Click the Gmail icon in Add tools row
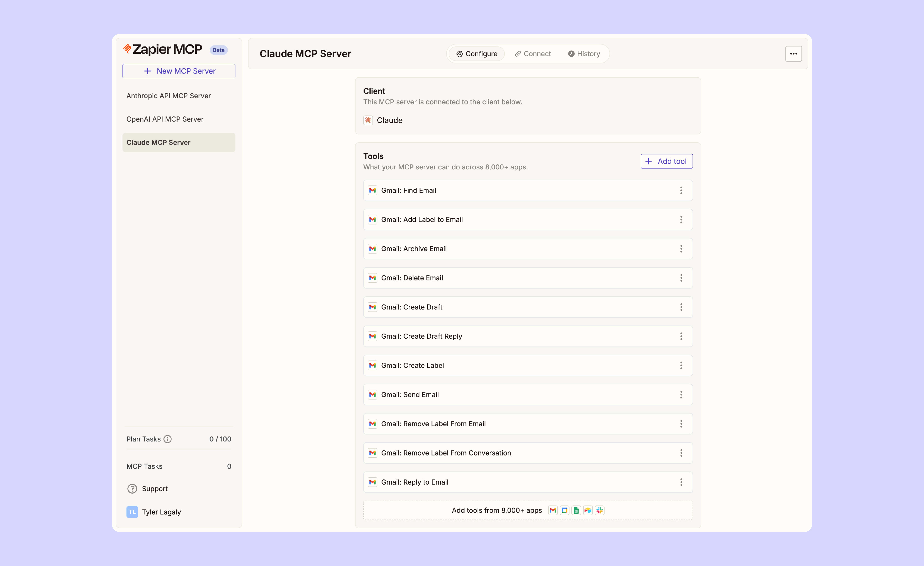 point(553,511)
